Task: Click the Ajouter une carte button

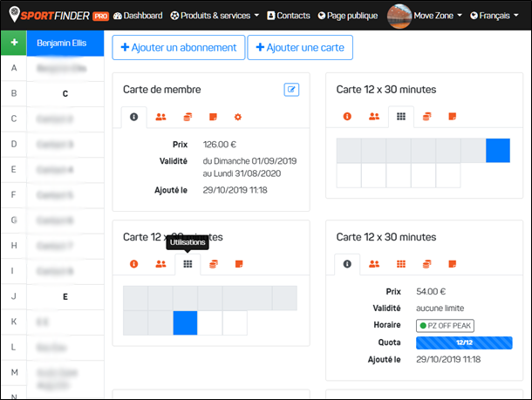Action: [300, 47]
